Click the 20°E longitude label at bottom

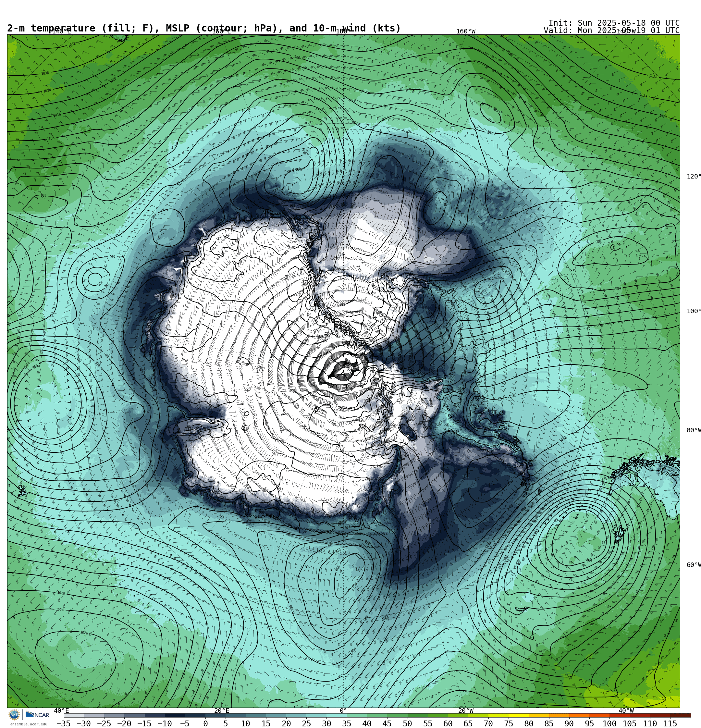point(222,710)
